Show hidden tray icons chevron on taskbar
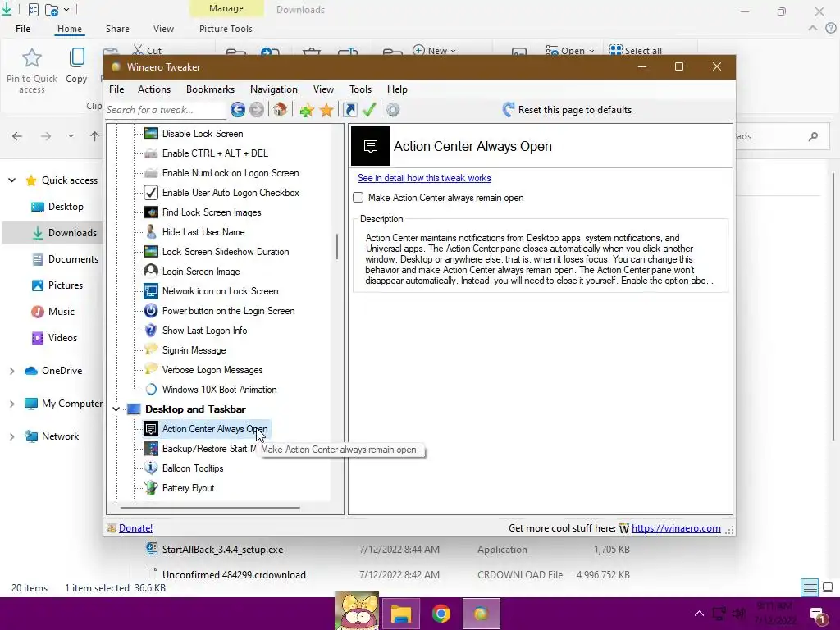 pos(699,614)
